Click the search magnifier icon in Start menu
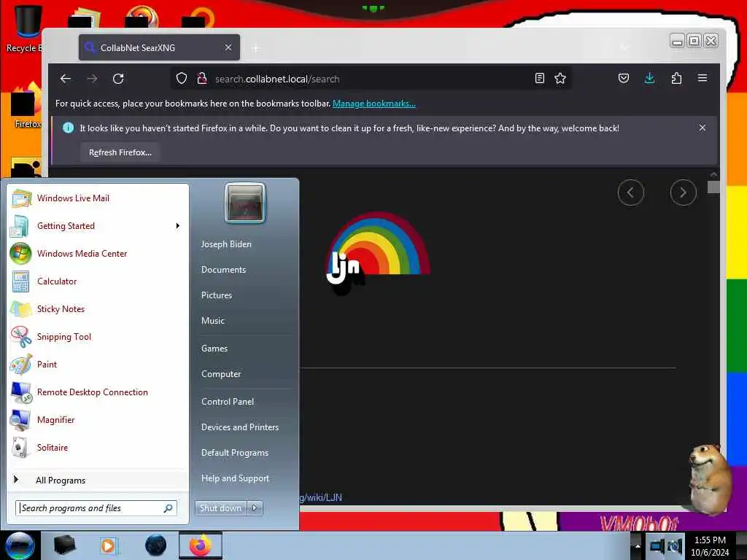747x560 pixels. (x=169, y=508)
